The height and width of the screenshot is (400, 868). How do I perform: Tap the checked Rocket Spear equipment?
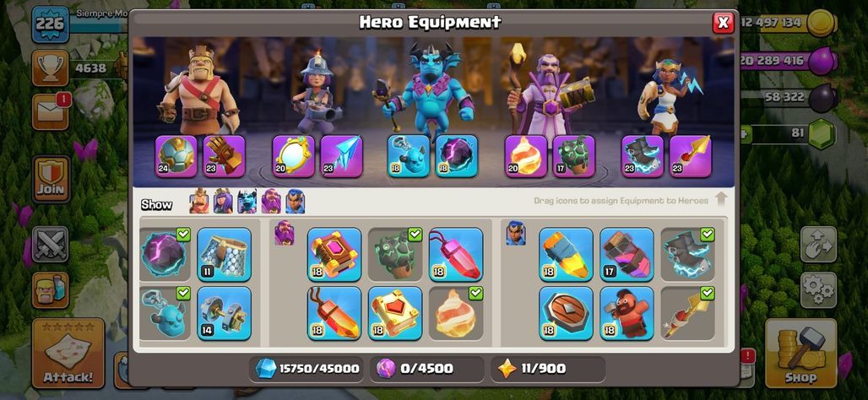(x=687, y=313)
